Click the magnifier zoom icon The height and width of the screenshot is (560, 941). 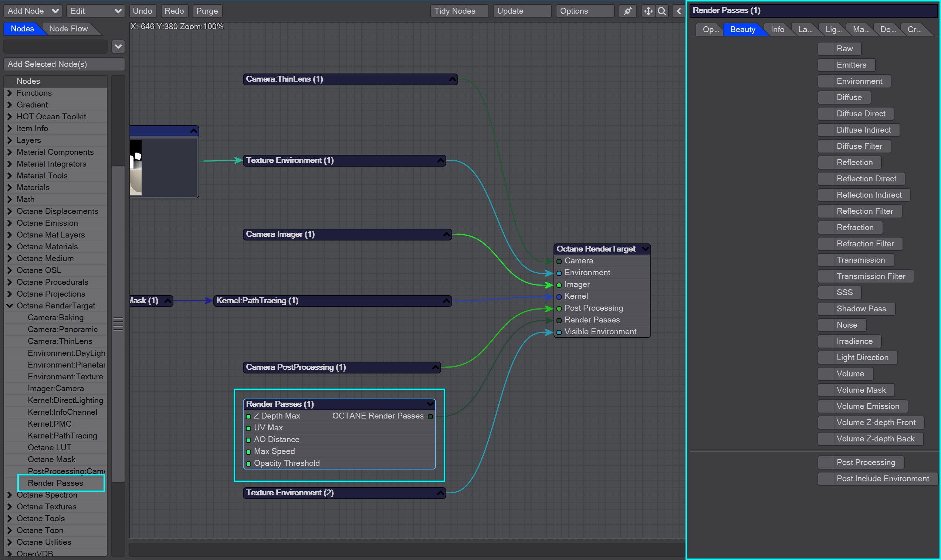pyautogui.click(x=661, y=11)
